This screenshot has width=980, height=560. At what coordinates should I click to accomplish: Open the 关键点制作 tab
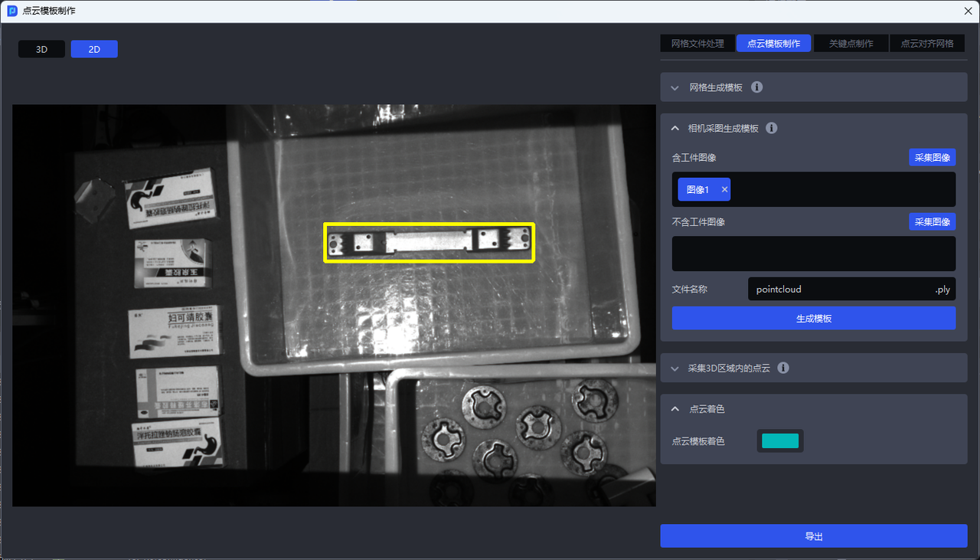(851, 44)
